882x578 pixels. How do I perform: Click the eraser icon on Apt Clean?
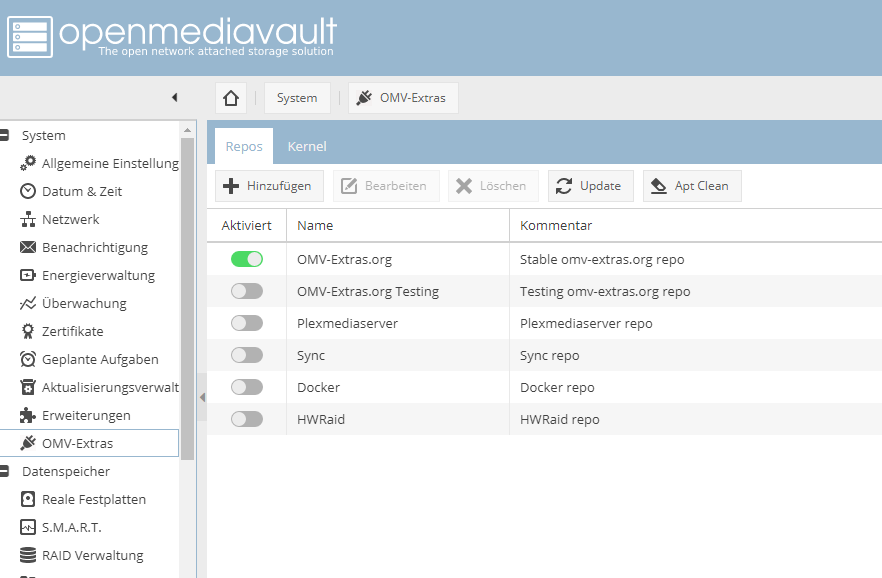(659, 186)
